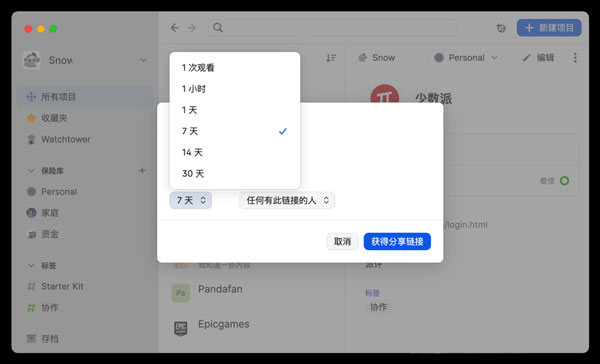600x364 pixels.
Task: Click the search magnifier icon
Action: pyautogui.click(x=218, y=28)
